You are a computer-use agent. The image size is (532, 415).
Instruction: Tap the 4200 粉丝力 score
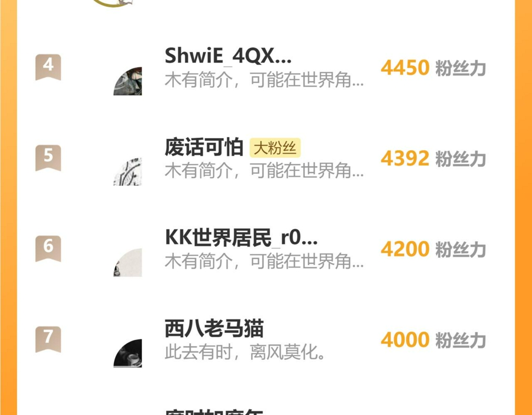(433, 249)
